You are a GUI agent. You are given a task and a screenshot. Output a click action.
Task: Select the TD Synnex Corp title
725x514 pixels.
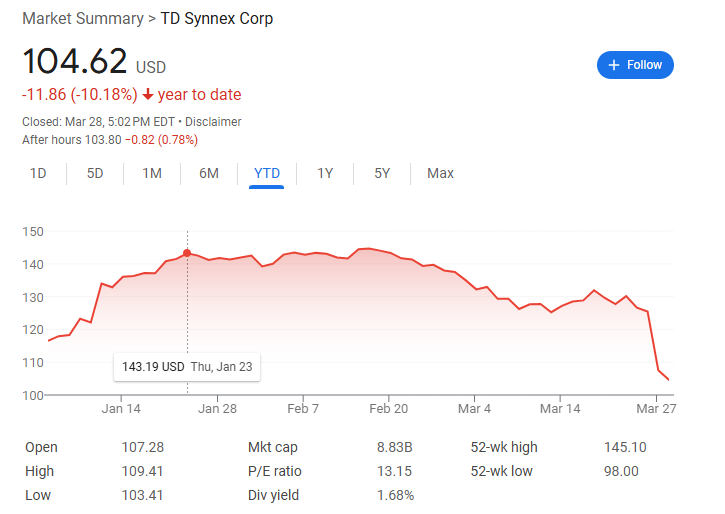[216, 18]
